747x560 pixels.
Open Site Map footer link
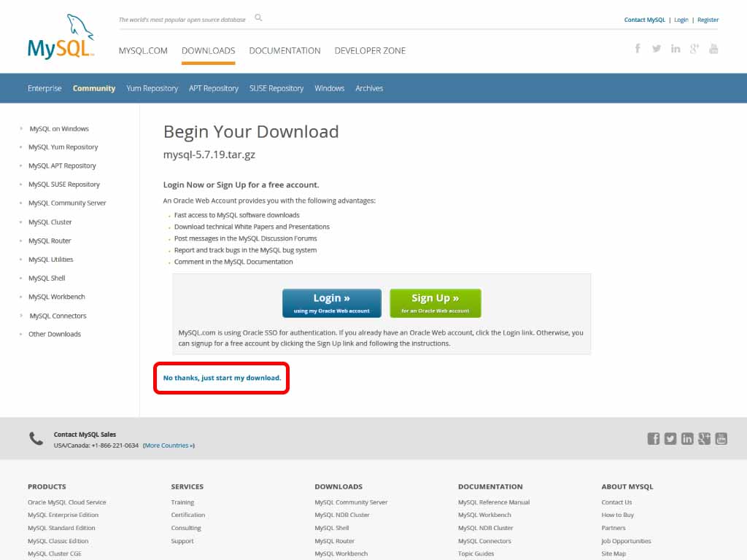tap(614, 553)
